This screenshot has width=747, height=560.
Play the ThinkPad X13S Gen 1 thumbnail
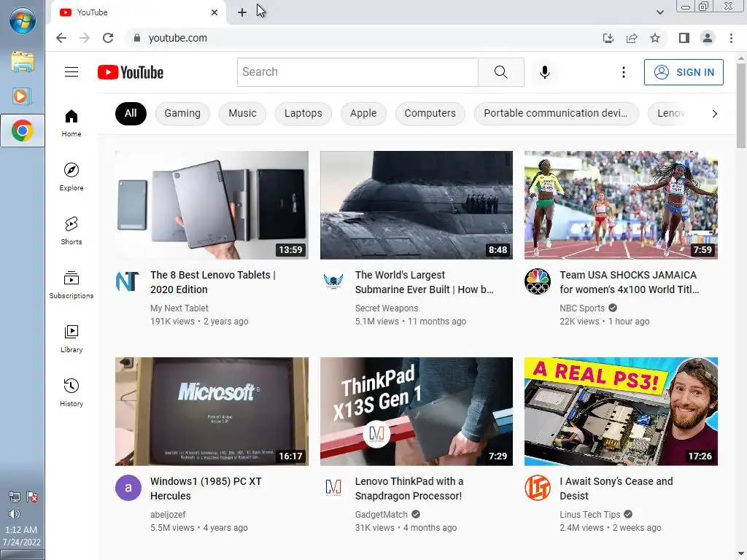point(417,411)
